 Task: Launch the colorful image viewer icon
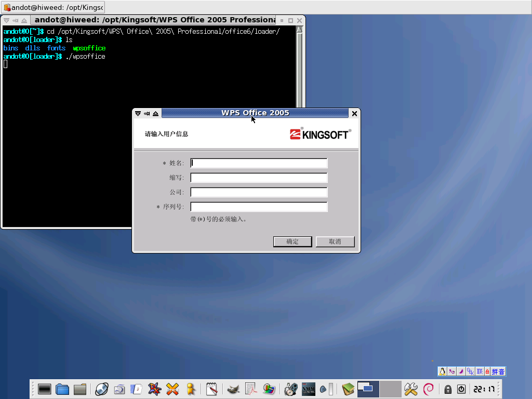[x=269, y=389]
